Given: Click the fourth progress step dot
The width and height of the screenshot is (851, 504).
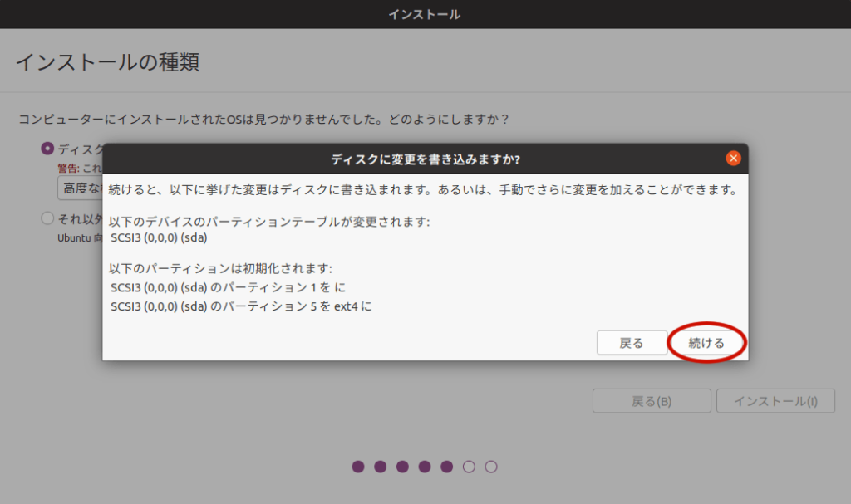Looking at the screenshot, I should 425,467.
